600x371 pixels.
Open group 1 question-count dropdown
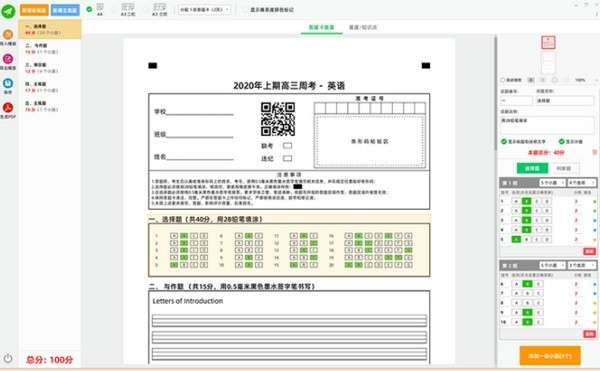[552, 183]
